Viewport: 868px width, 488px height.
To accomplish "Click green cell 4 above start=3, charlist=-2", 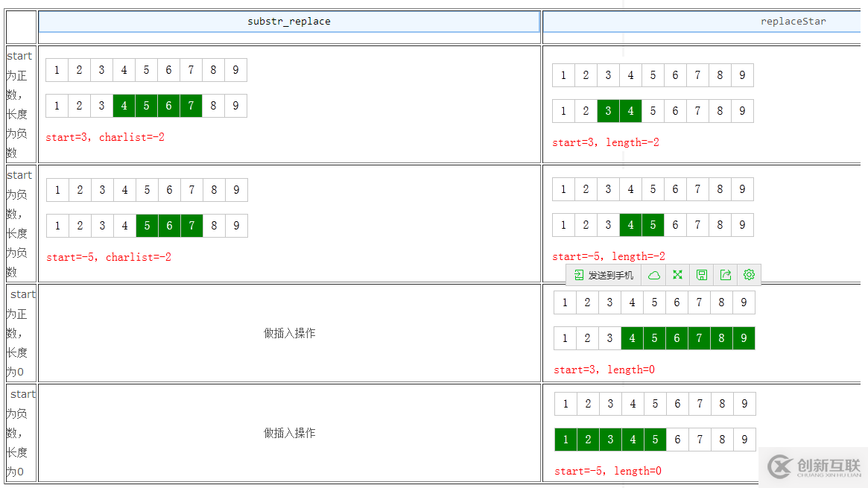I will [124, 106].
